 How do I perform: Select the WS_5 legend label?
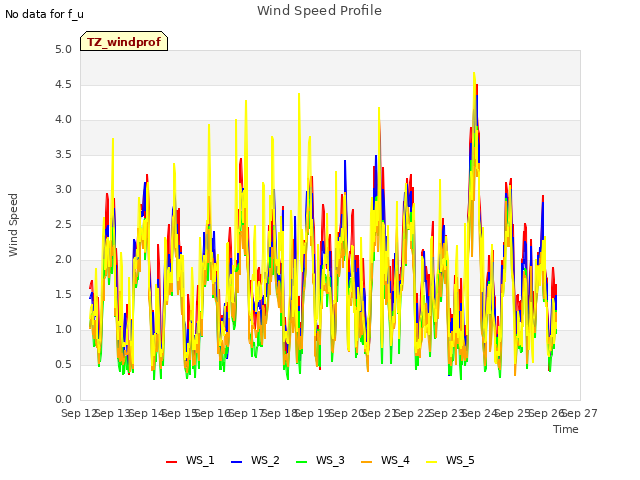(x=460, y=460)
